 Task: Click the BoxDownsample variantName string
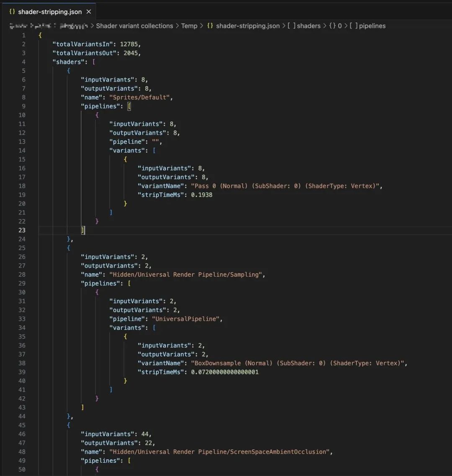[299, 363]
